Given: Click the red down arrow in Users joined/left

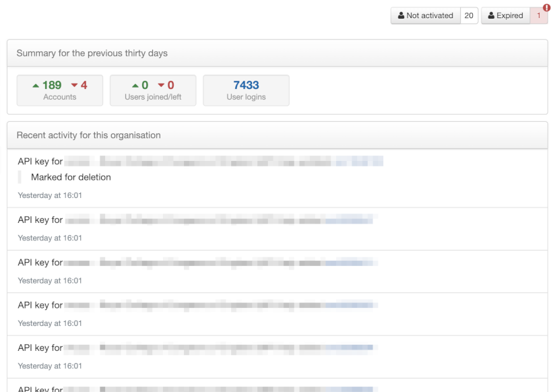Looking at the screenshot, I should pos(162,86).
